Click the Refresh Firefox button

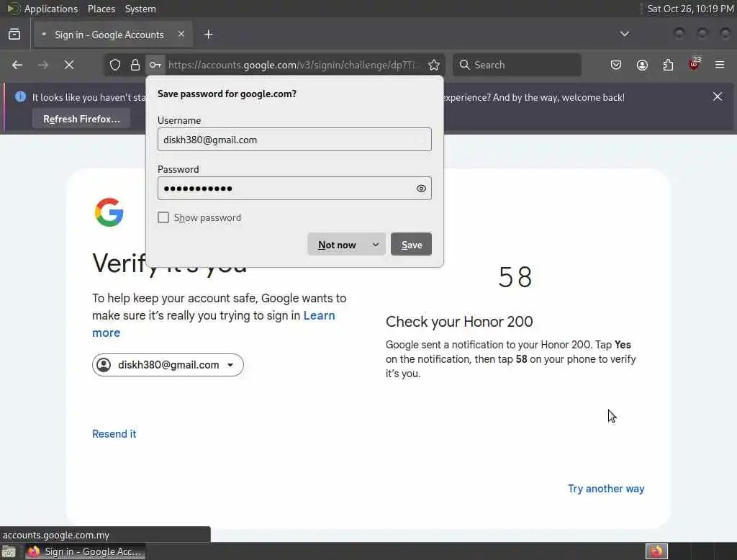tap(81, 119)
